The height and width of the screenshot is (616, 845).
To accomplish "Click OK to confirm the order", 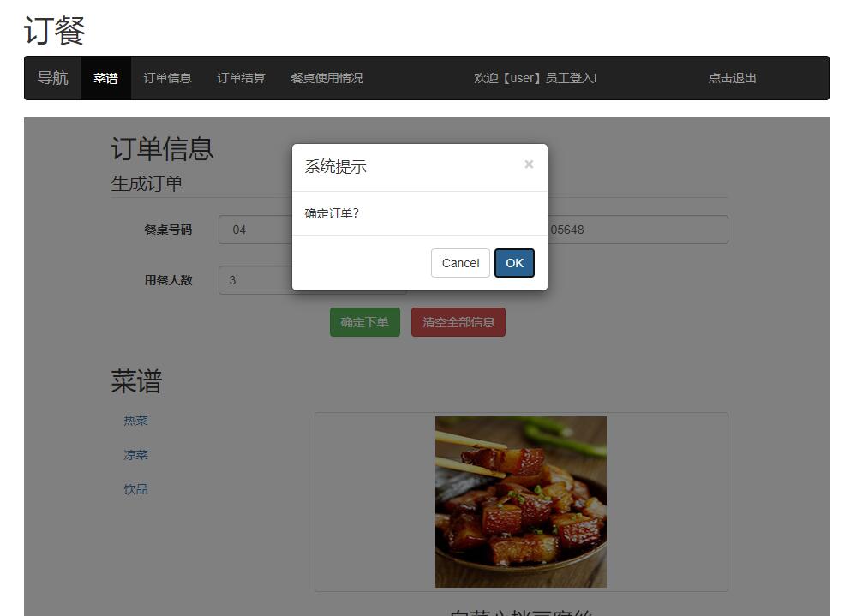I will pos(513,263).
